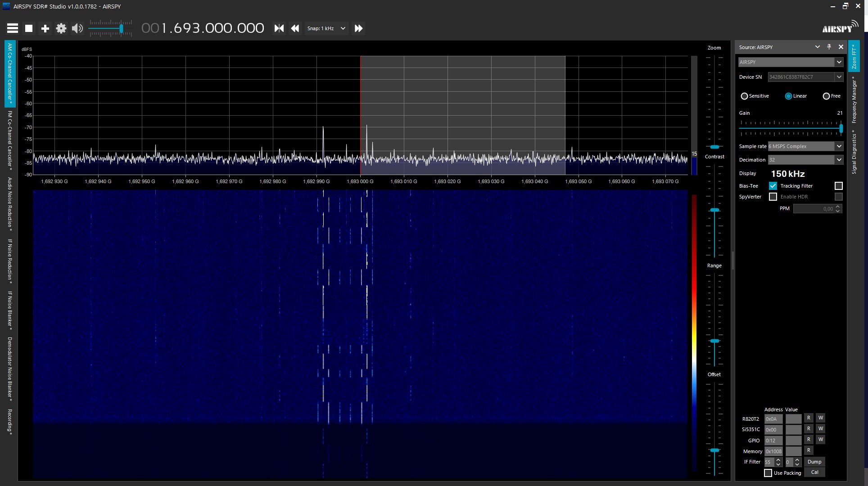This screenshot has width=868, height=486.
Task: Click the R button for Si5351C
Action: pyautogui.click(x=809, y=429)
